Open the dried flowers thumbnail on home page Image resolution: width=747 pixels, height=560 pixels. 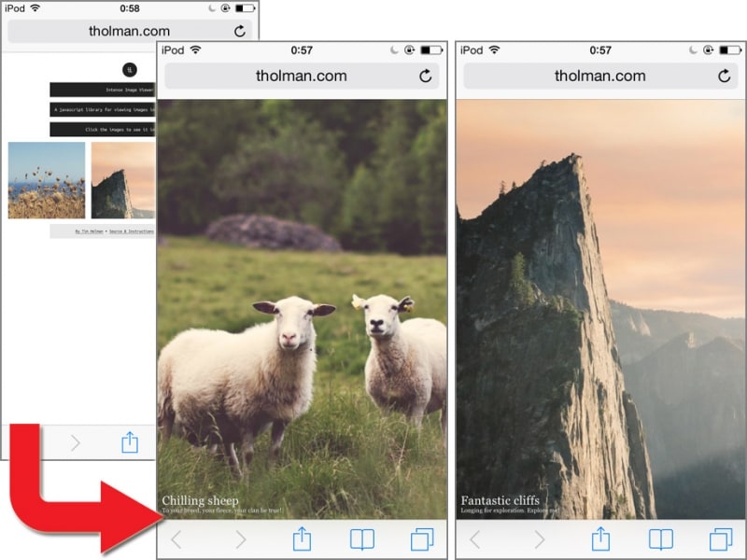click(47, 180)
